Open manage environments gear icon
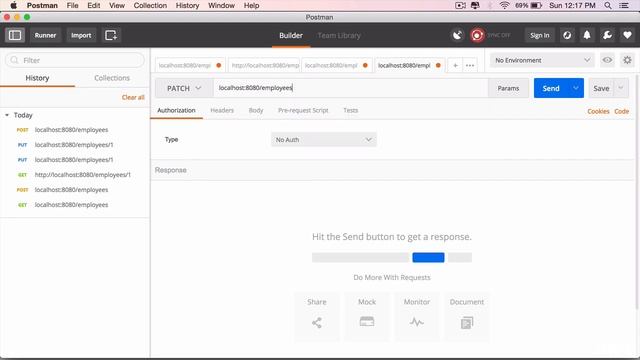640x360 pixels. point(627,60)
